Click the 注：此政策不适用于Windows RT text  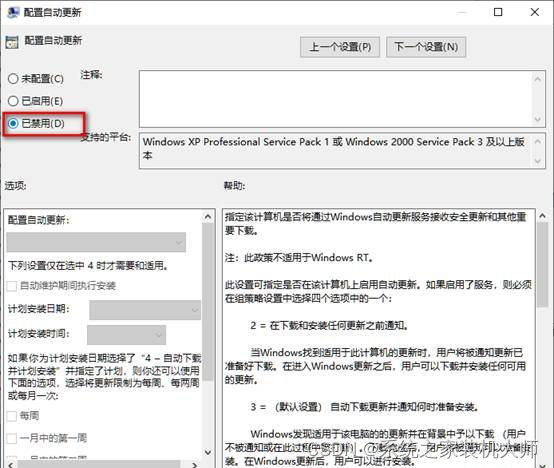click(x=299, y=258)
